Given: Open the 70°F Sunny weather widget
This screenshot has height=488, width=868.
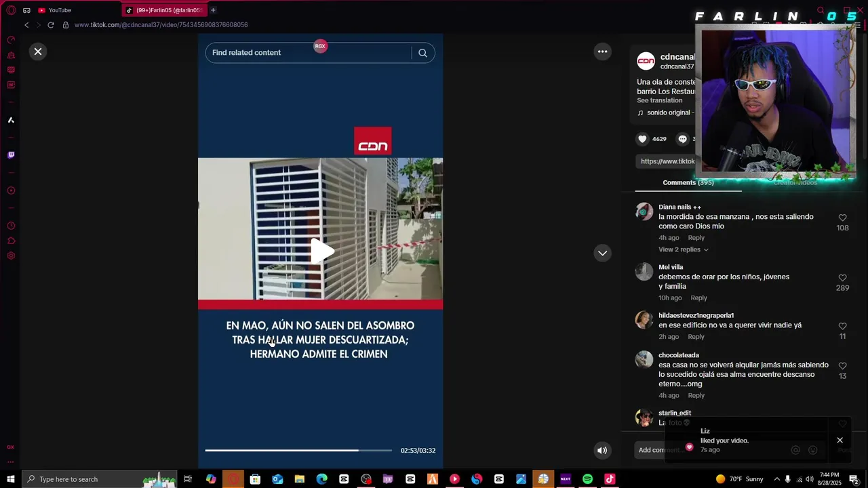Looking at the screenshot, I should (x=739, y=479).
